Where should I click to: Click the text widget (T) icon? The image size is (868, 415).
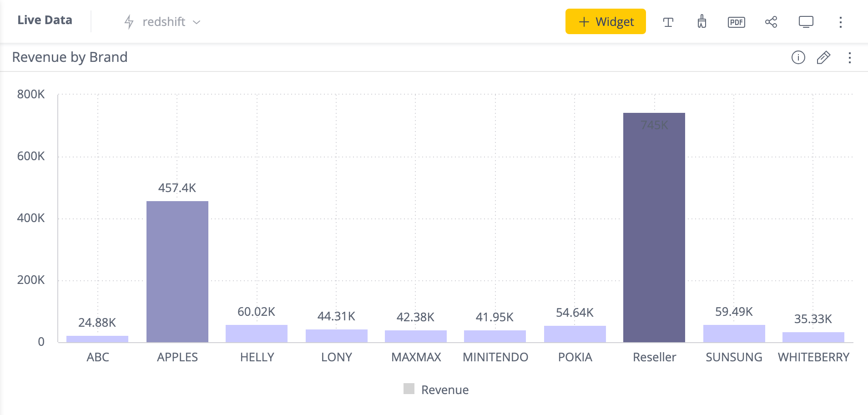(668, 22)
